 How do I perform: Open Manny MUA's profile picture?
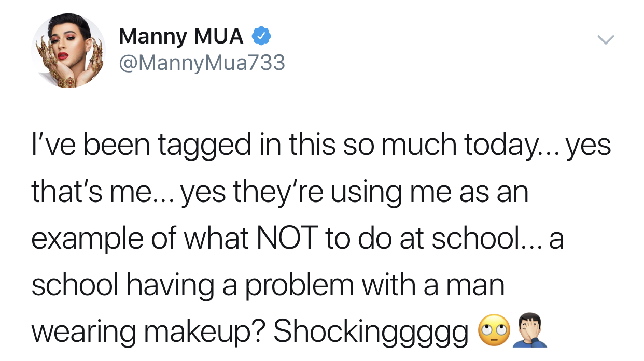pyautogui.click(x=68, y=51)
